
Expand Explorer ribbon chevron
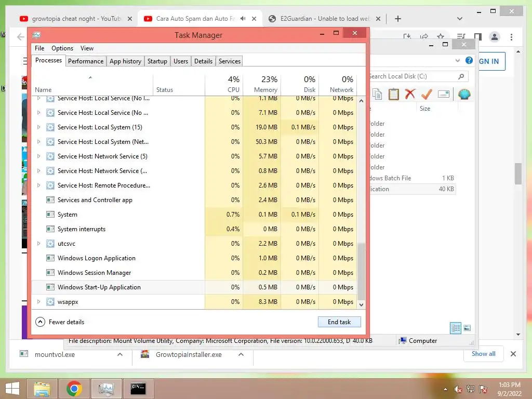coord(457,60)
